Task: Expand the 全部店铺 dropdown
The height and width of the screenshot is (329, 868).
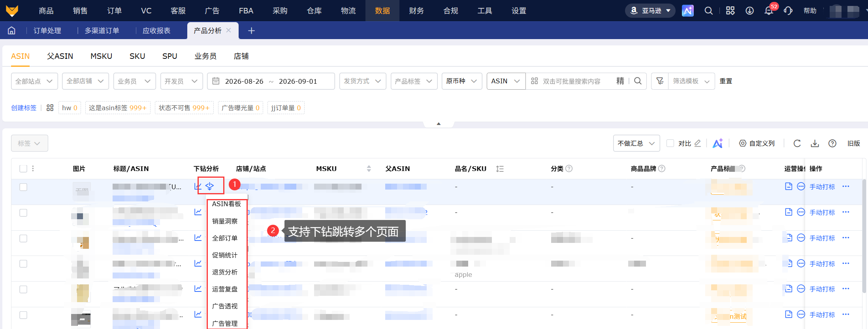Action: click(x=85, y=81)
